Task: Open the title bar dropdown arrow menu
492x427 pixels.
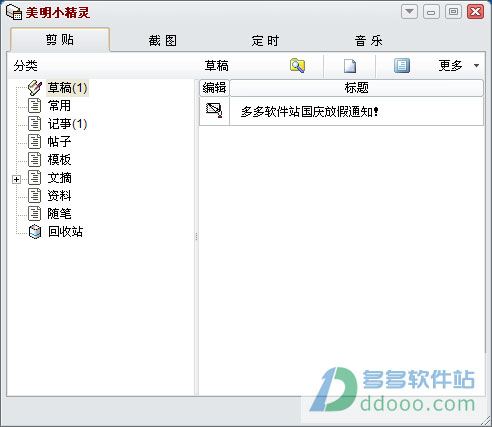Action: [x=409, y=12]
